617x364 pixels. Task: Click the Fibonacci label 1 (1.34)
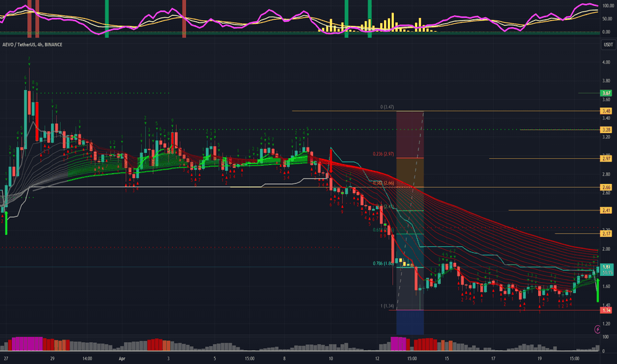[387, 306]
